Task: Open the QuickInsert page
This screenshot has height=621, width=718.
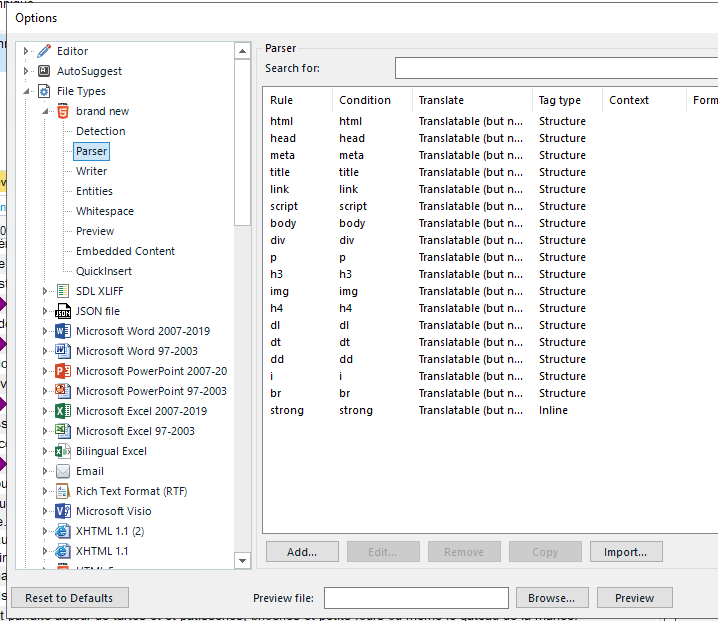Action: 104,271
